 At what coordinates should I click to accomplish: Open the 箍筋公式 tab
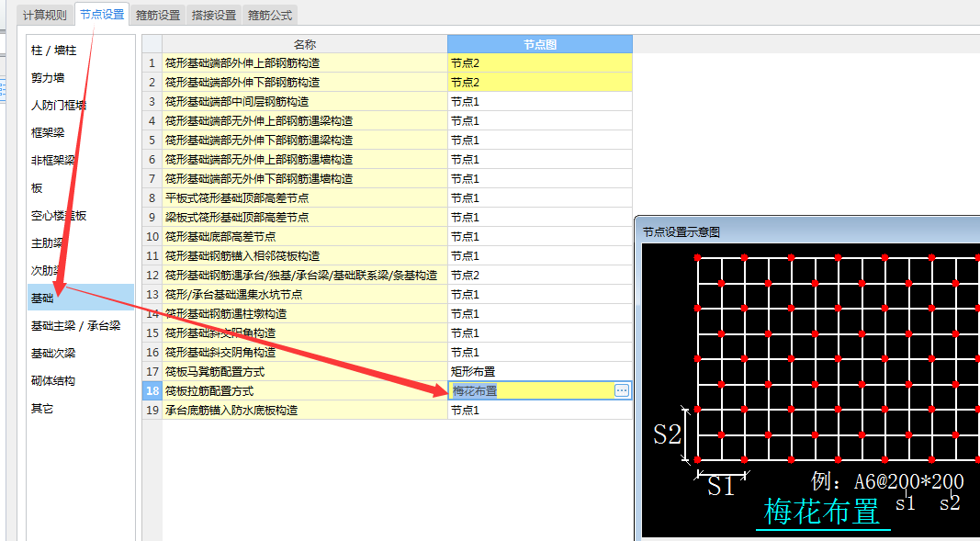[270, 15]
